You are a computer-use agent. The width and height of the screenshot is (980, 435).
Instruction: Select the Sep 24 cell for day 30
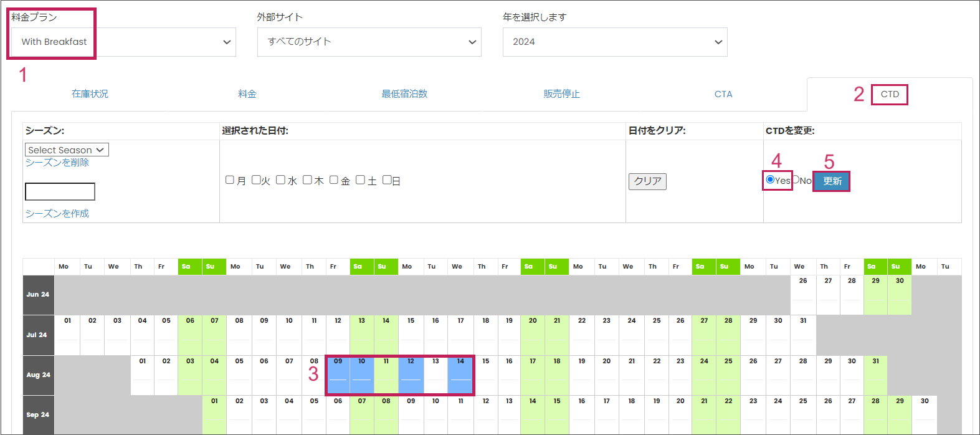925,415
